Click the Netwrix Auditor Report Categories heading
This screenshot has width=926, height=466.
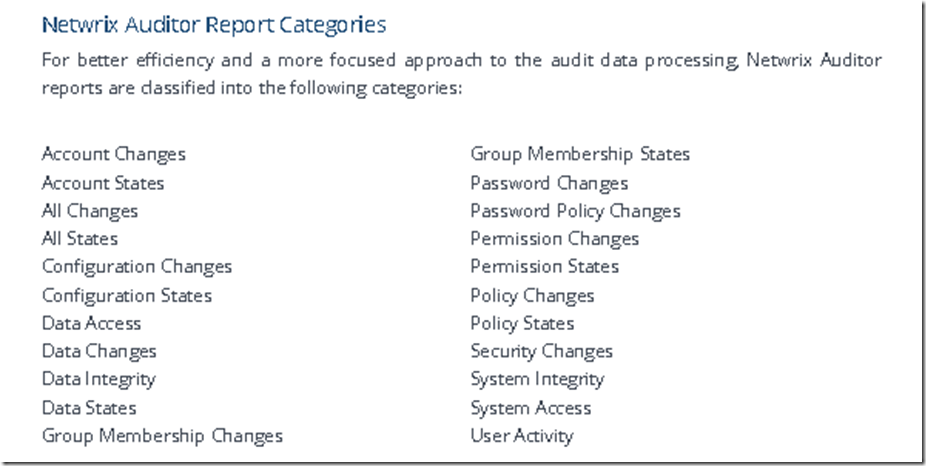[x=214, y=25]
